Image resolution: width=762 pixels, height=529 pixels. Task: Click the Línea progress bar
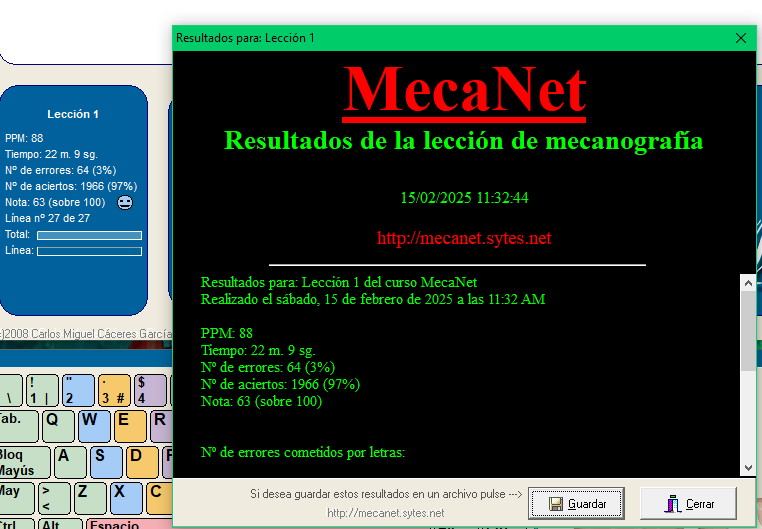[x=89, y=251]
